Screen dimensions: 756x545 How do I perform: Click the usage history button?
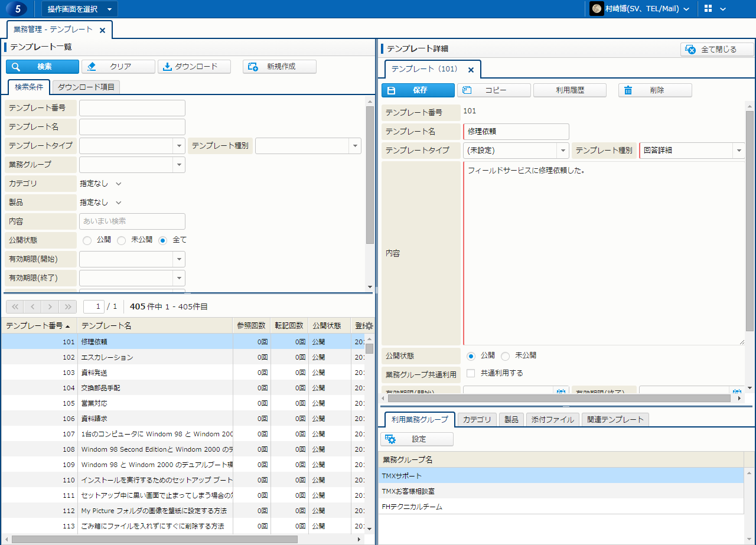click(569, 90)
